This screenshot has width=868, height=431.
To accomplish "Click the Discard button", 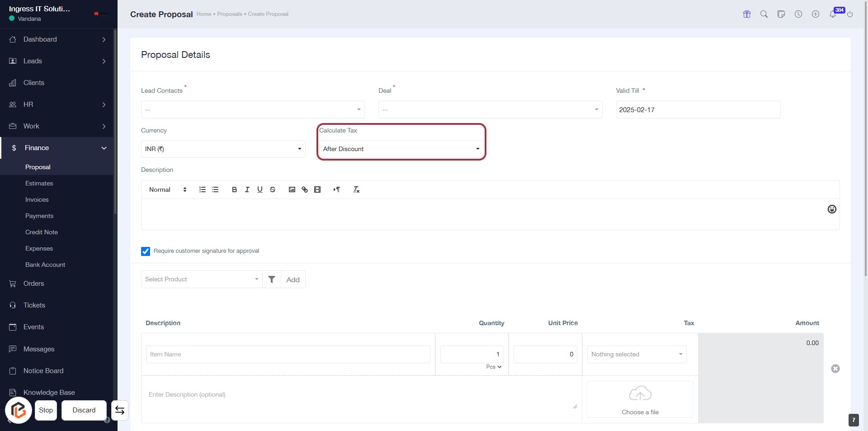I will coord(84,410).
